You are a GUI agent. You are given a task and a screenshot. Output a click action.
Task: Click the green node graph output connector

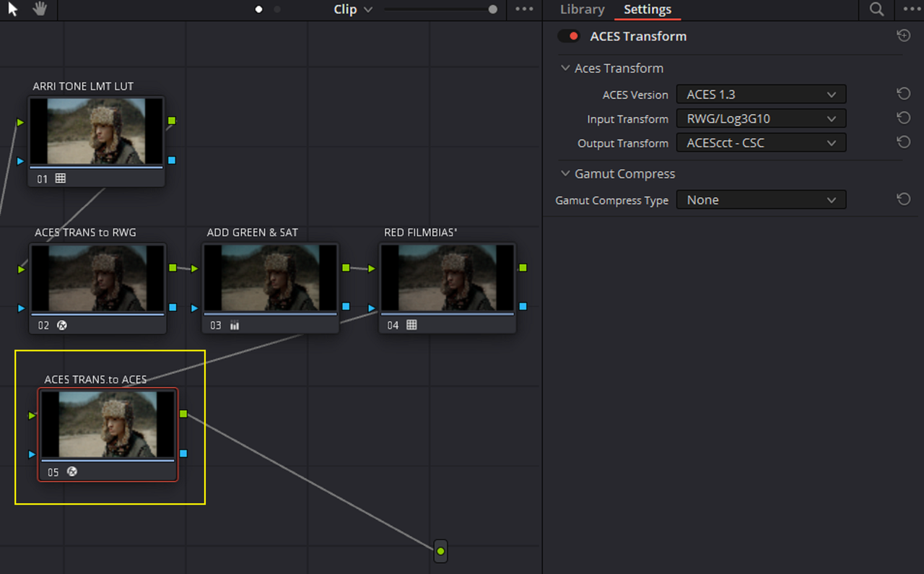tap(440, 552)
